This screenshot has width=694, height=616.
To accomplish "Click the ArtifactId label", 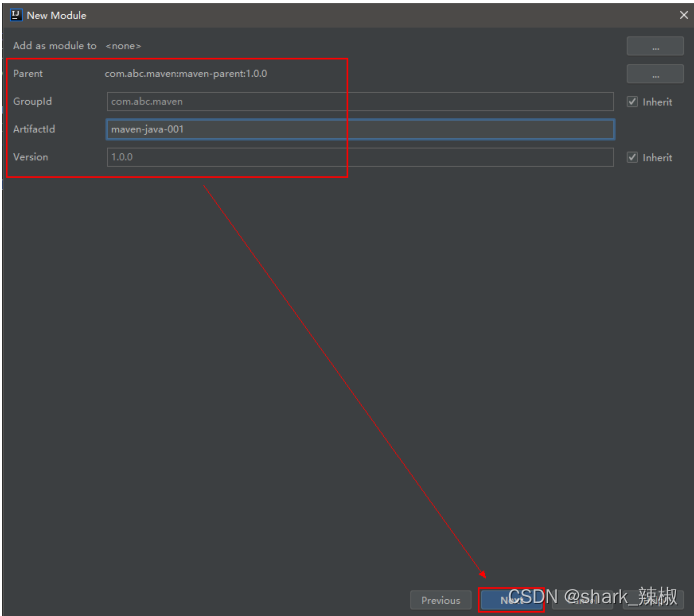I will click(34, 129).
